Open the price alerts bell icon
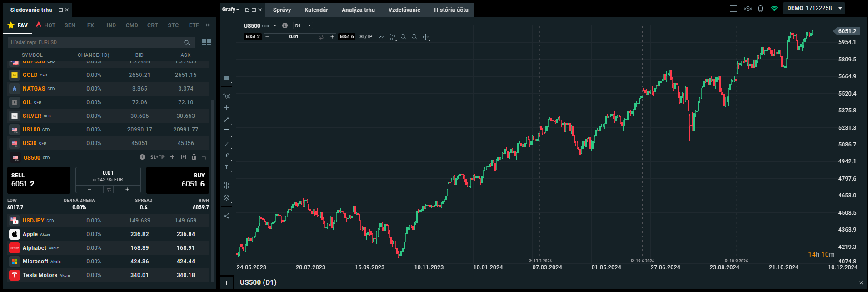The height and width of the screenshot is (292, 868). coord(760,9)
